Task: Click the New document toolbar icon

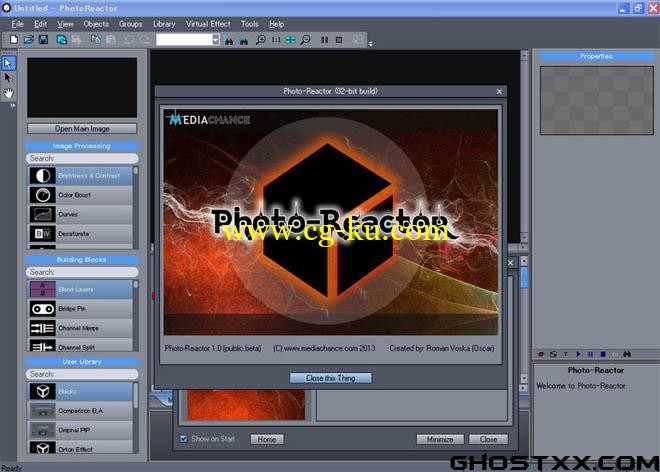Action: tap(14, 40)
